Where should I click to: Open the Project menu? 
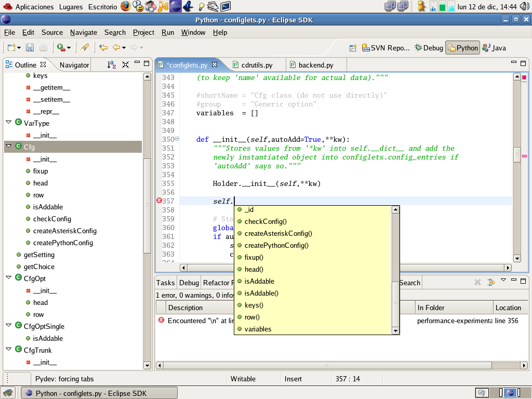pos(143,32)
